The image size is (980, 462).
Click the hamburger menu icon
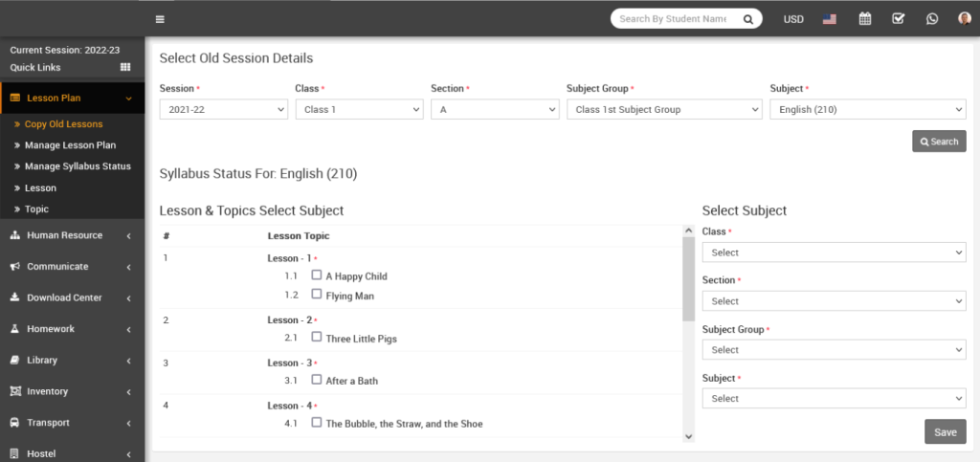point(160,19)
